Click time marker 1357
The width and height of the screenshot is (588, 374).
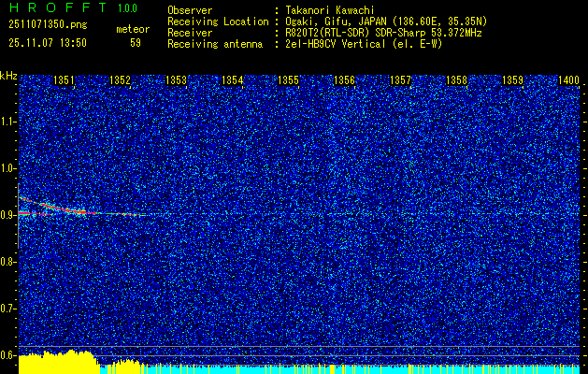[400, 80]
